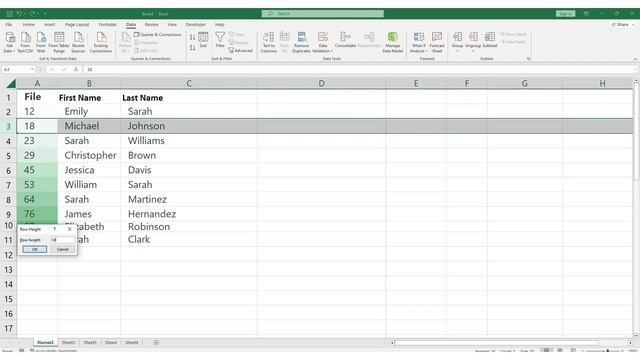The width and height of the screenshot is (640, 360).
Task: Select the File header cell
Action: click(x=37, y=97)
